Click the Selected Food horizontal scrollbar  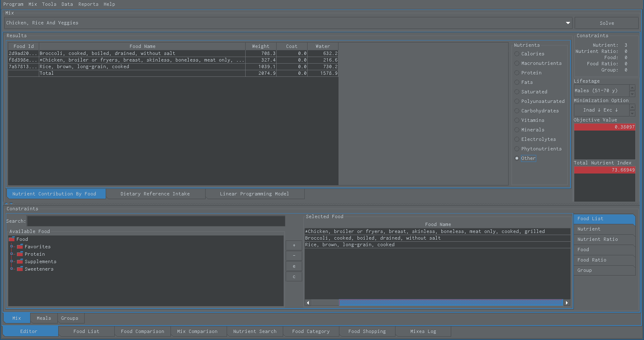coord(438,303)
